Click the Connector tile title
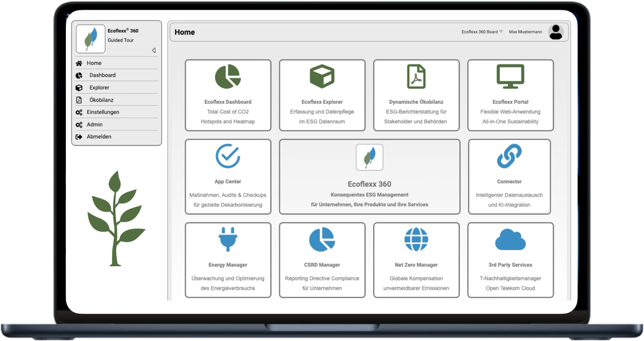 click(509, 182)
